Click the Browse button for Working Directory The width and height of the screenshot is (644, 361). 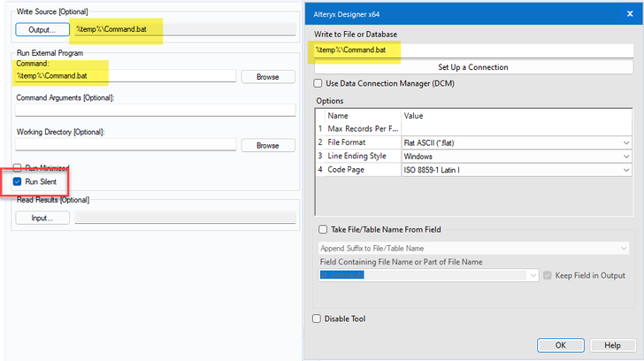coord(267,145)
